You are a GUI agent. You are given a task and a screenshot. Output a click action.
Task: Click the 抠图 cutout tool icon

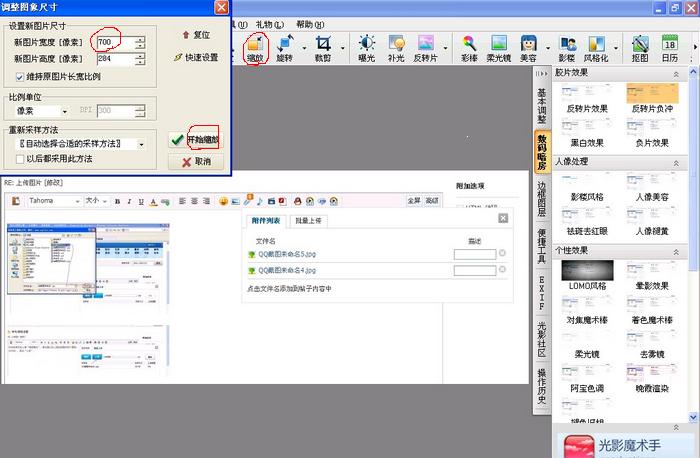(x=640, y=47)
